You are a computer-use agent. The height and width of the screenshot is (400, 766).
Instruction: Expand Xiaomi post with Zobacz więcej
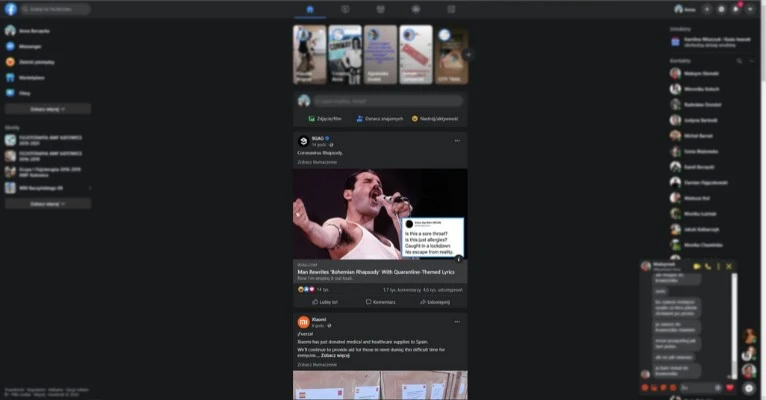335,356
